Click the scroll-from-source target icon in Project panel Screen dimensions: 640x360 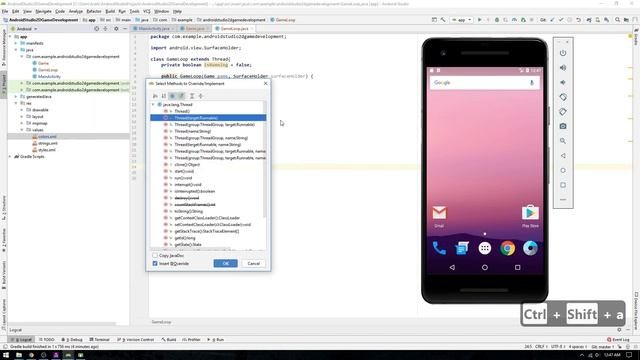click(x=97, y=29)
